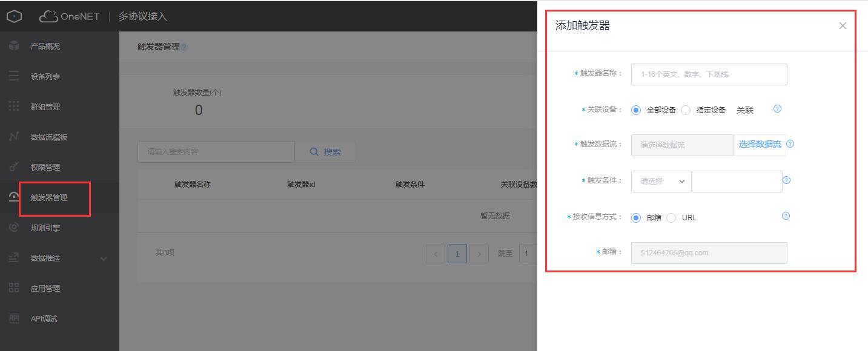The image size is (868, 351).
Task: Click the 数据推送 icon
Action: [x=14, y=258]
